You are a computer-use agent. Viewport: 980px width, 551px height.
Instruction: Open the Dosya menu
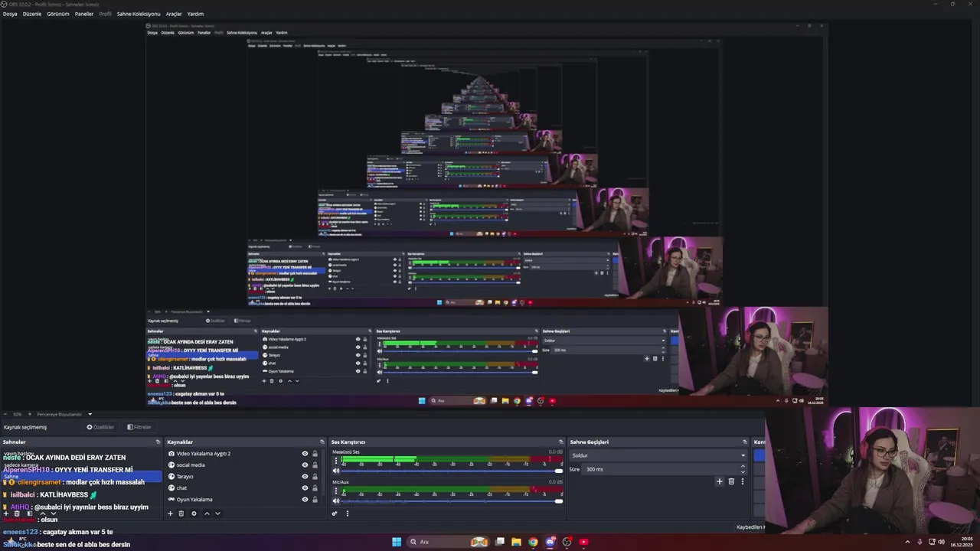[10, 14]
